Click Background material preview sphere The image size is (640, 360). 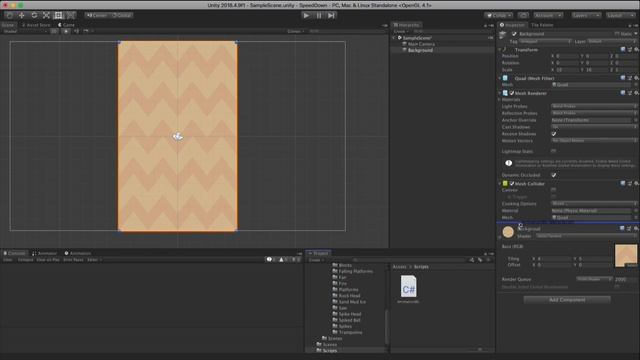click(508, 232)
